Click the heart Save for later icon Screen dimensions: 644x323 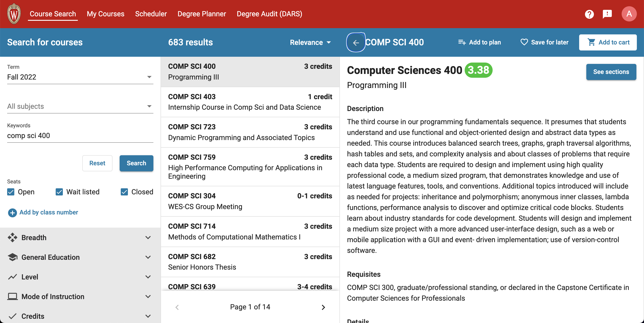click(524, 42)
